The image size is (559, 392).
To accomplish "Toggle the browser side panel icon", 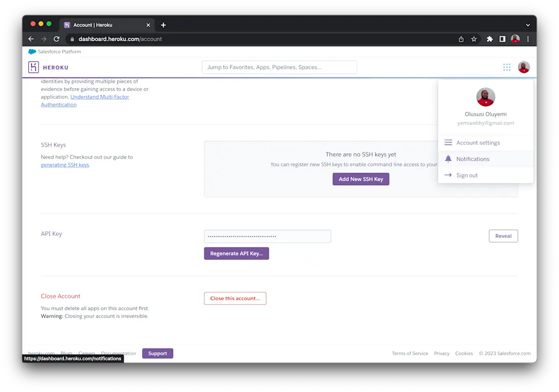I will pyautogui.click(x=502, y=39).
